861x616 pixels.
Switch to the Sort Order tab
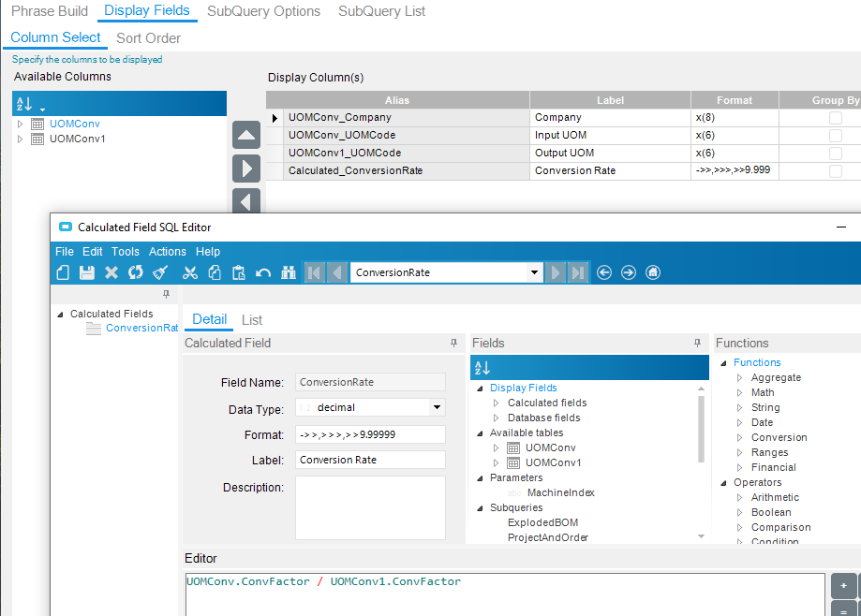[148, 37]
